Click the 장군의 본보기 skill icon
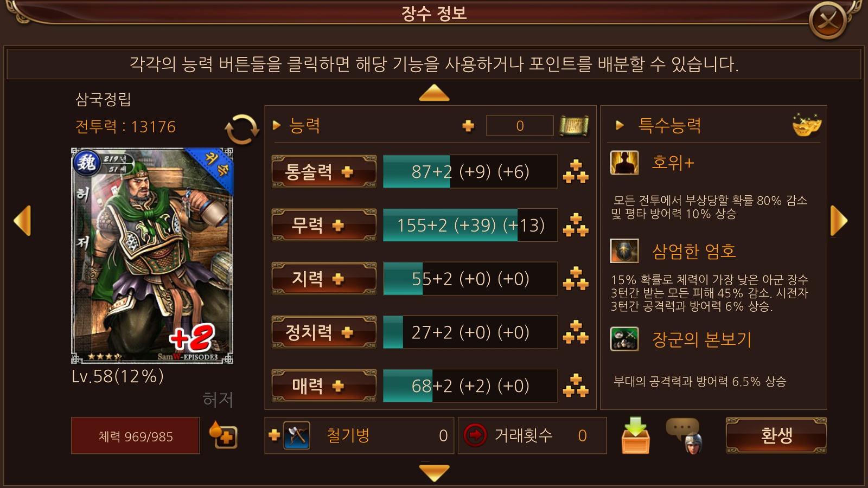 [624, 339]
